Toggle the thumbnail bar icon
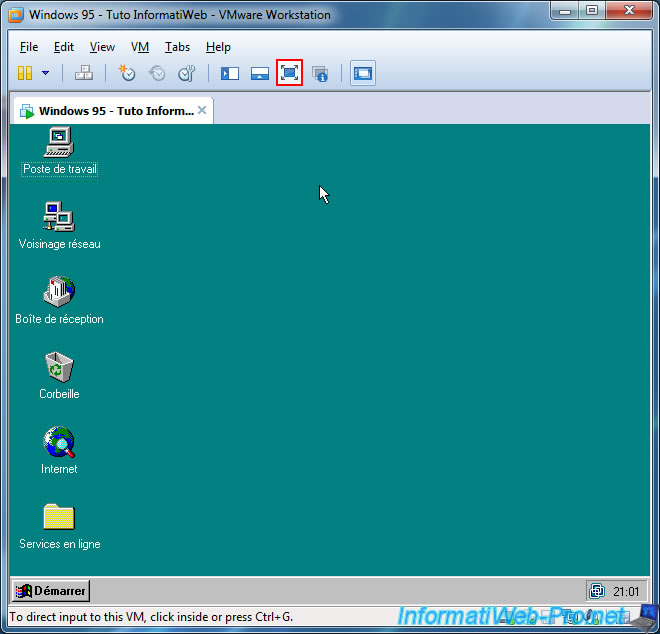 coord(260,74)
